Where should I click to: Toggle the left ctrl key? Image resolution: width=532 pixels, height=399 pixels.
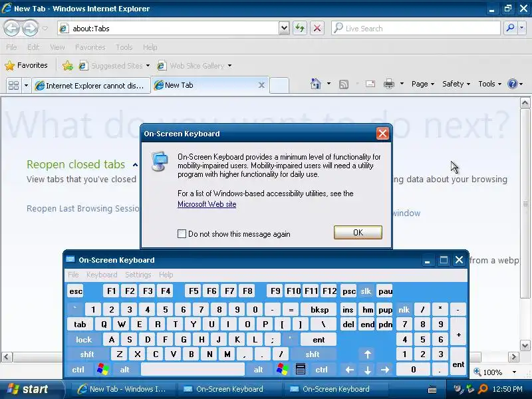pos(78,369)
